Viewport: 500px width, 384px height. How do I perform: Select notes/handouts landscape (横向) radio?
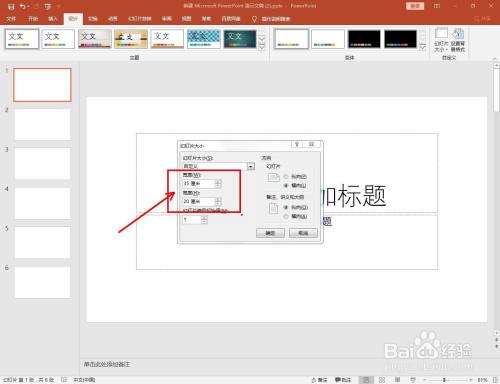pyautogui.click(x=286, y=216)
